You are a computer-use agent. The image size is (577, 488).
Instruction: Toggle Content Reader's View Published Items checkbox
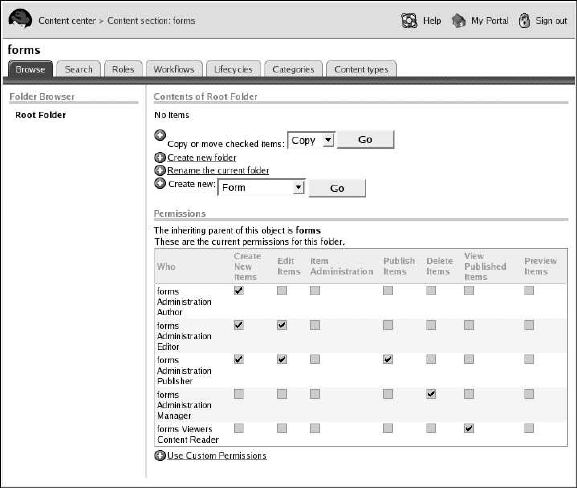(469, 428)
